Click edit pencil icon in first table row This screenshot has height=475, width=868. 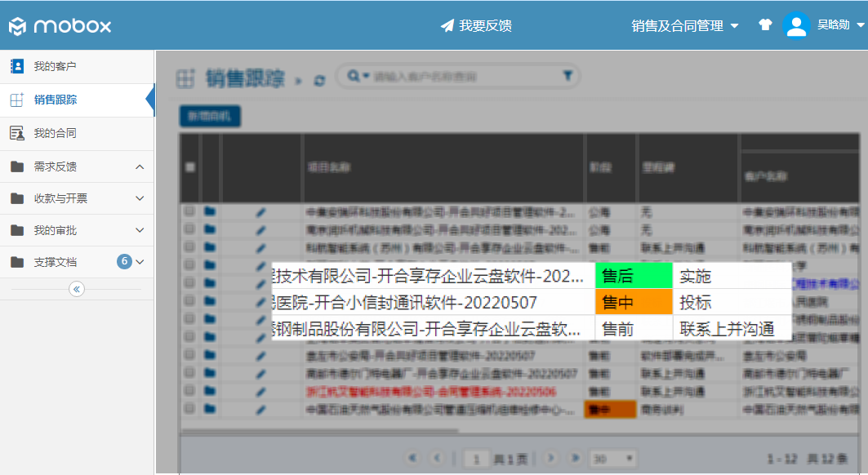click(261, 211)
